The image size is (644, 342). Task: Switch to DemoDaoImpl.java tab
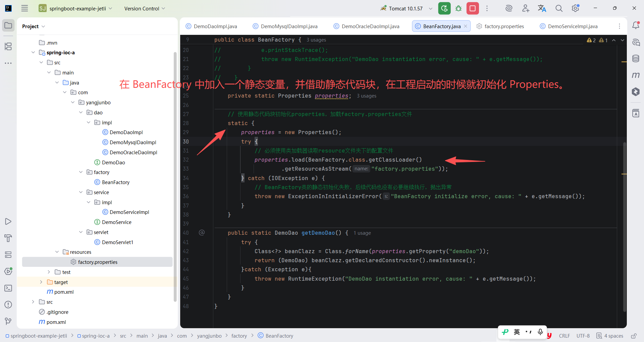212,26
